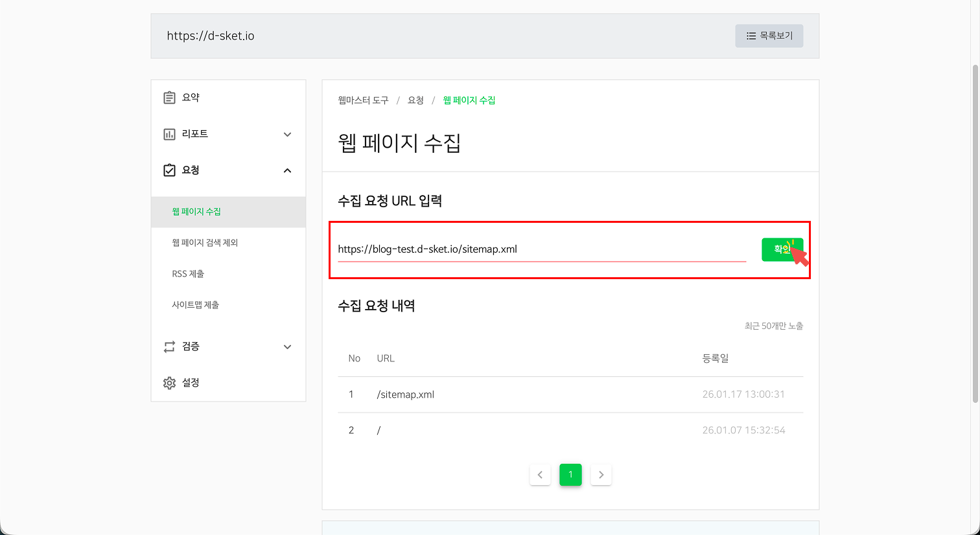Collapse the 요청 menu chevron
Screen dimensions: 980x535
pos(287,170)
